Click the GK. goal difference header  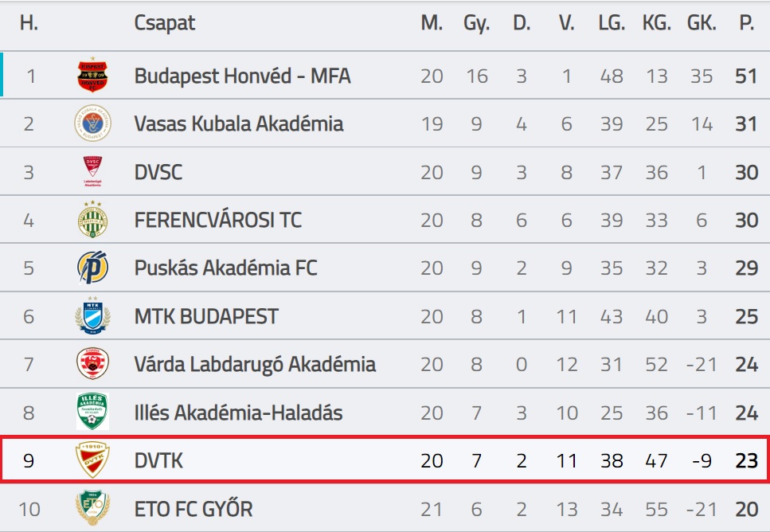pyautogui.click(x=702, y=23)
